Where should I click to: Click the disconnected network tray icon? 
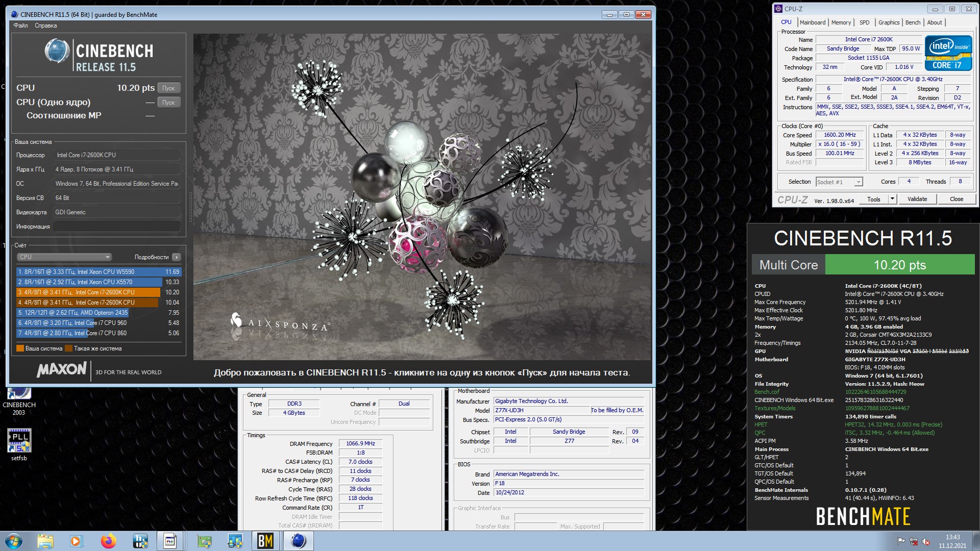pyautogui.click(x=914, y=541)
